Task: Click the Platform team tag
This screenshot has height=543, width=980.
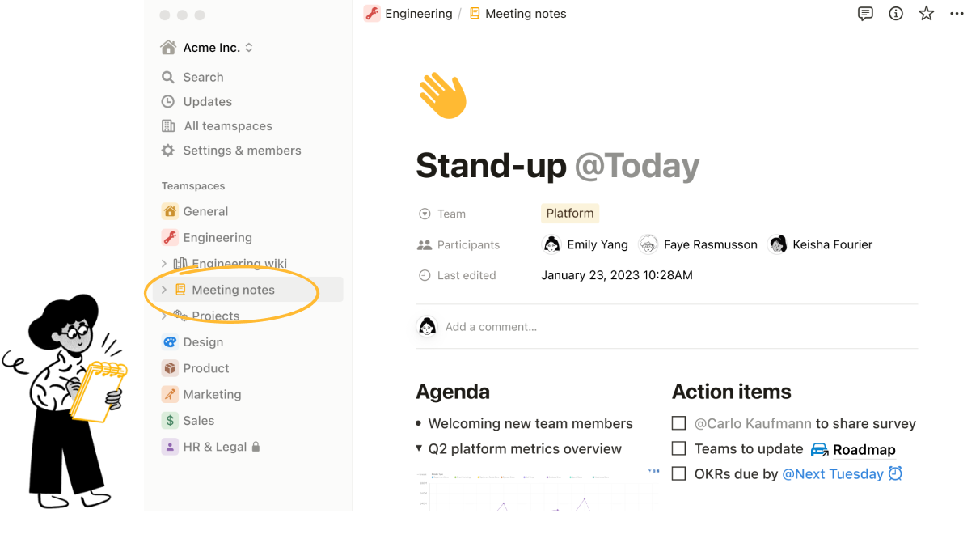Action: tap(570, 214)
